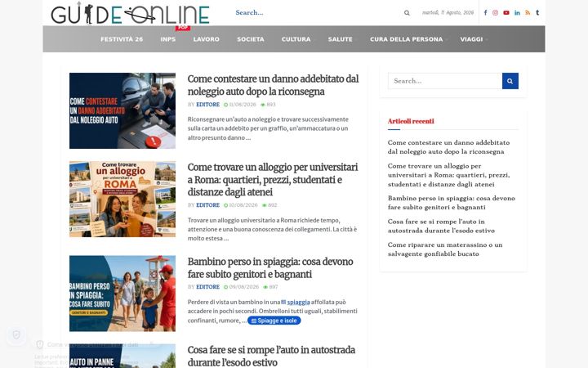Focus the sidebar Search input field

[x=445, y=81]
